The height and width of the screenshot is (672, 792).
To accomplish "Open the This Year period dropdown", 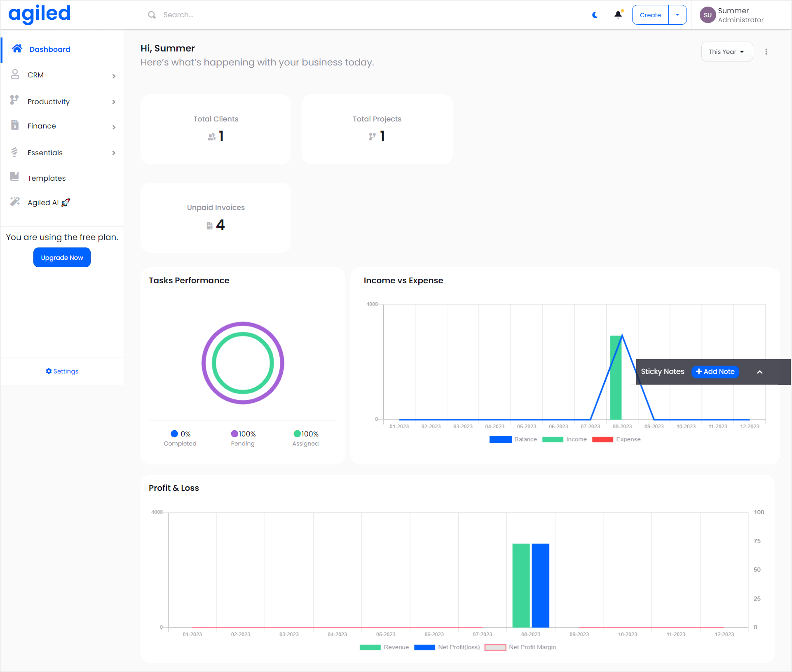I will pyautogui.click(x=727, y=52).
